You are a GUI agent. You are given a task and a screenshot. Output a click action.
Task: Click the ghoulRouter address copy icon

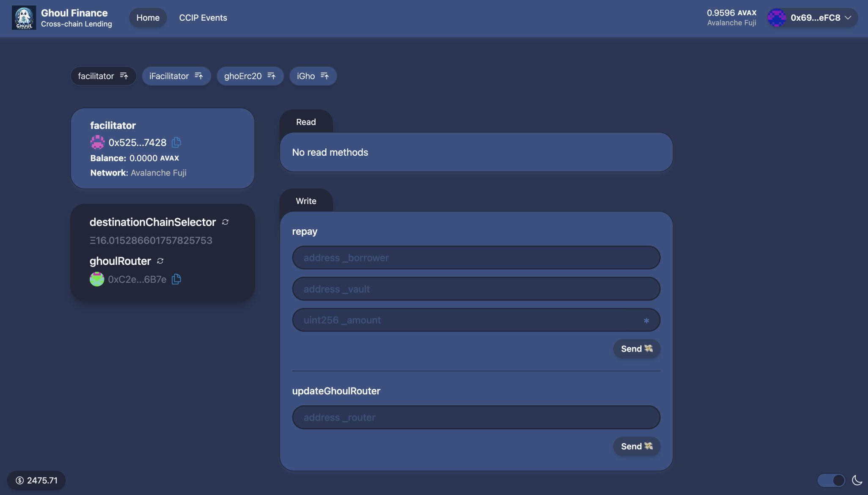tap(175, 279)
